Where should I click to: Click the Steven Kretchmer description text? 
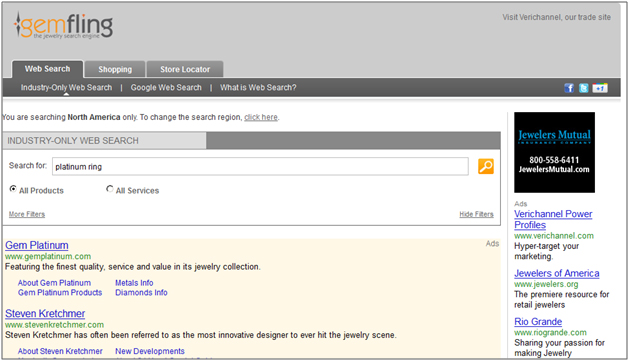(200, 335)
